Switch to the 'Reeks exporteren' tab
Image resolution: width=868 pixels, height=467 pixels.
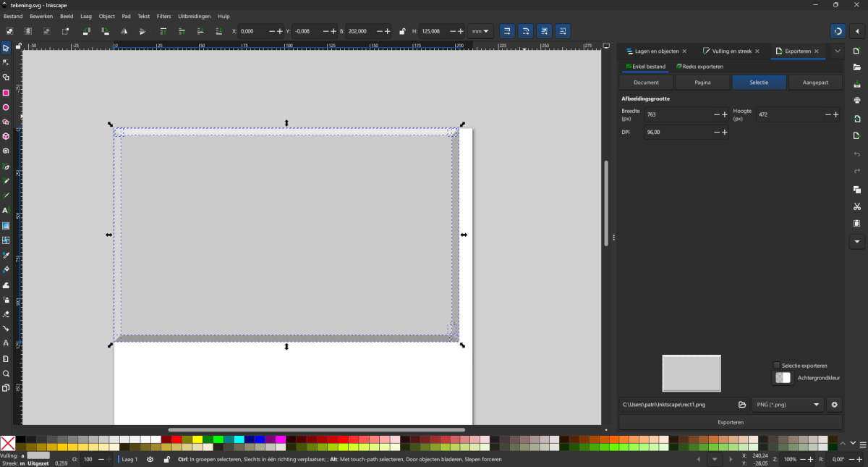coord(699,67)
